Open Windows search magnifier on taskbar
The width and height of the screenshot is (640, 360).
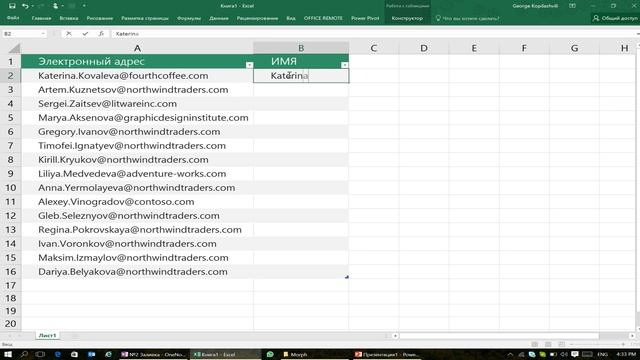point(24,354)
